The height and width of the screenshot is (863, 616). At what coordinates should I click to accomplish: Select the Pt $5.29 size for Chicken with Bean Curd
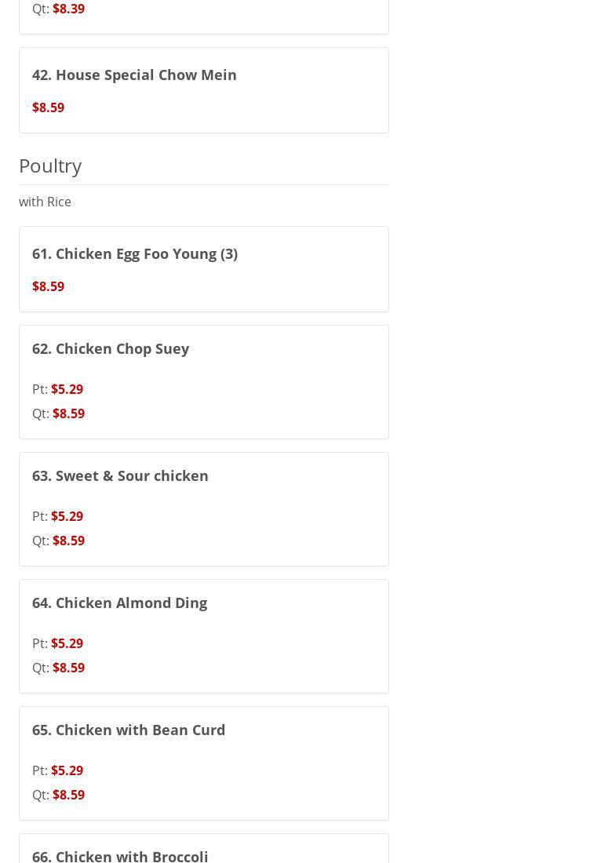pos(67,770)
